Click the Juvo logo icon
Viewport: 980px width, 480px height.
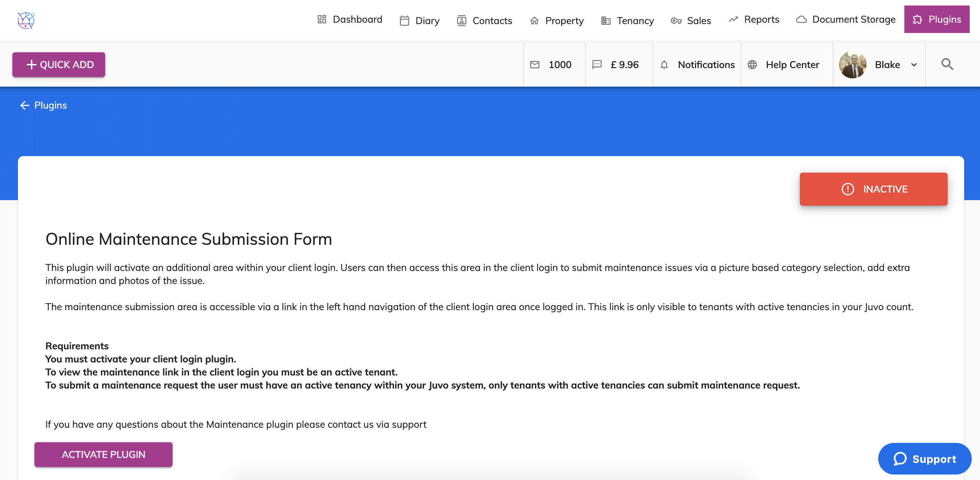26,20
